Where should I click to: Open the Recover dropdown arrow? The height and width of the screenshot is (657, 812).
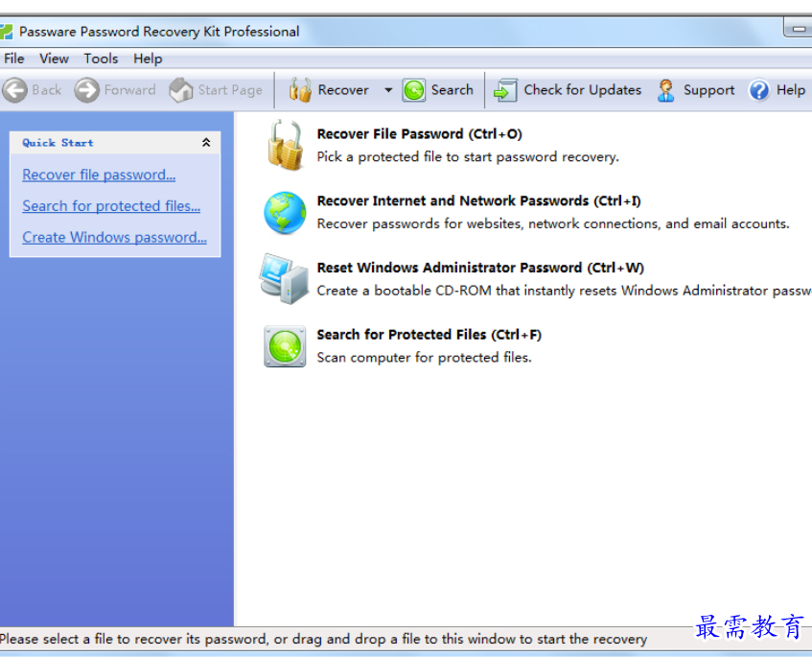click(388, 90)
